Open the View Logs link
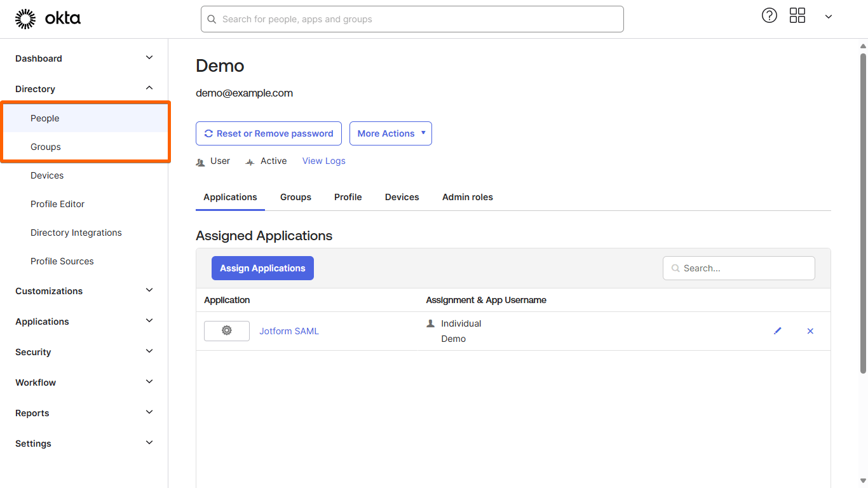Image resolution: width=868 pixels, height=488 pixels. (x=323, y=161)
